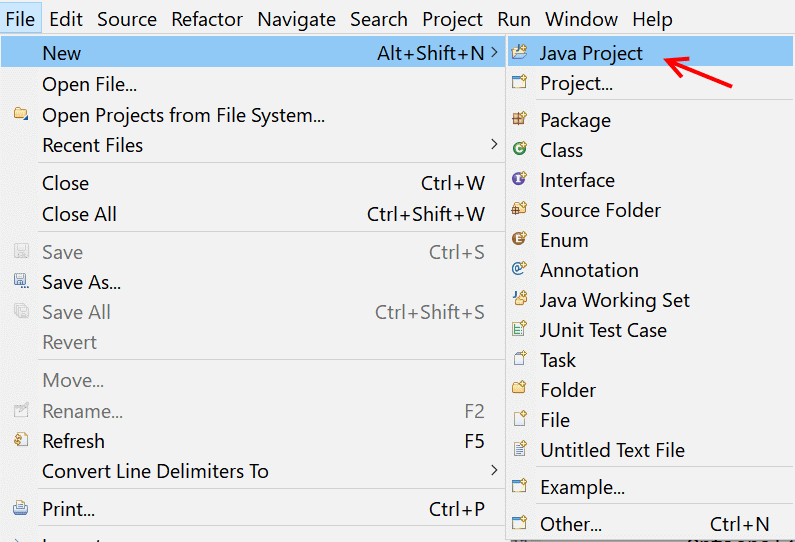Click the JUnit Test Case icon
The height and width of the screenshot is (542, 795).
[519, 329]
